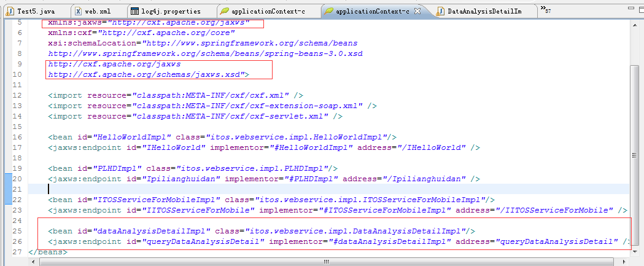Click the Spring leaf icon on the active applicationContext-c tab
Viewport: 644px width, 266px height.
click(328, 11)
